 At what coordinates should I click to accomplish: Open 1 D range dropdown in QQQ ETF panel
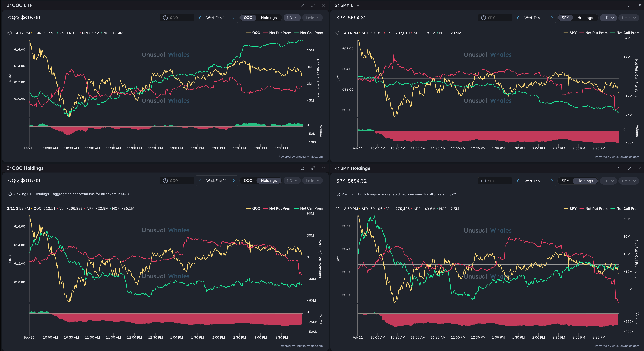[x=292, y=18]
